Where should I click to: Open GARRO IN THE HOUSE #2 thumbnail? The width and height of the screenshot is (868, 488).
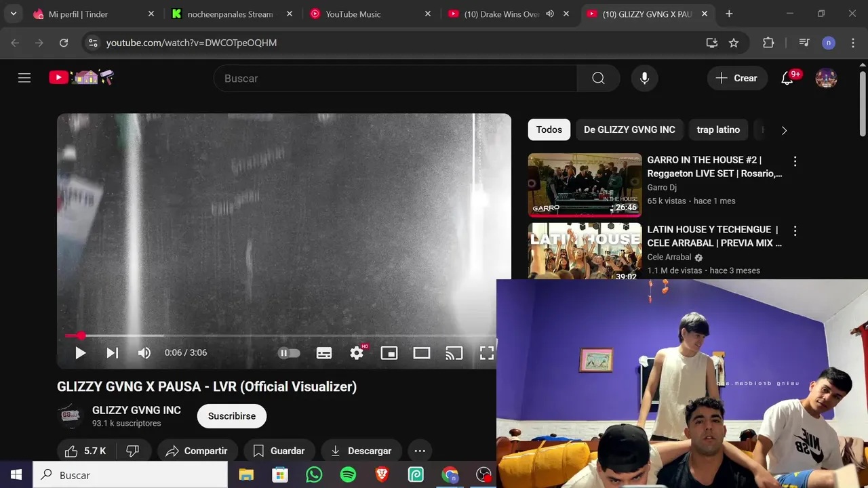585,185
